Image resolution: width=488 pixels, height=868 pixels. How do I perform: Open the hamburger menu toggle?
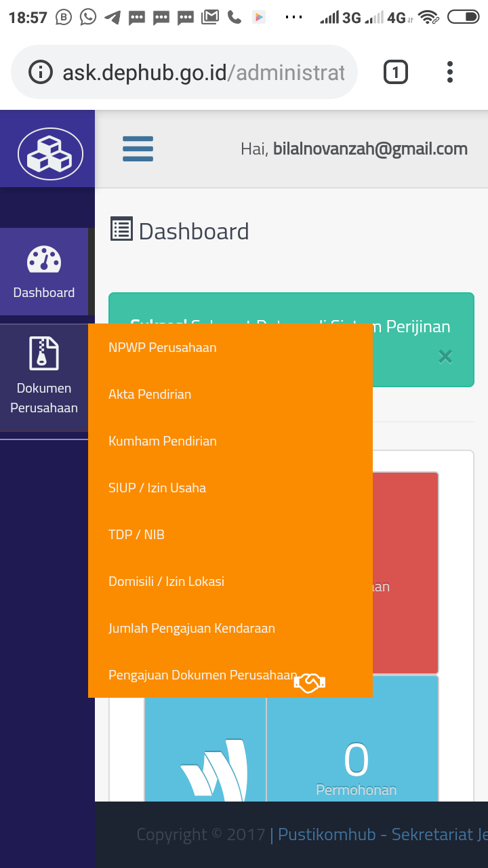coord(138,149)
